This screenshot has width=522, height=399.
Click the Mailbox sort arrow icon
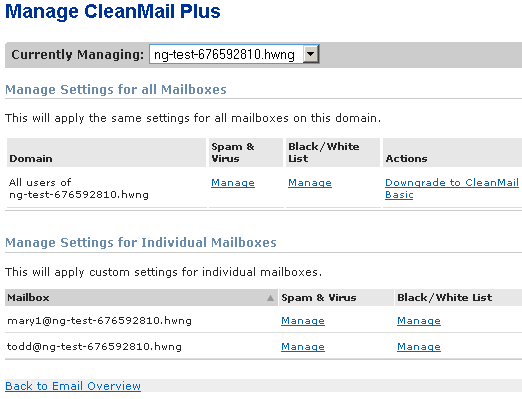pyautogui.click(x=270, y=298)
